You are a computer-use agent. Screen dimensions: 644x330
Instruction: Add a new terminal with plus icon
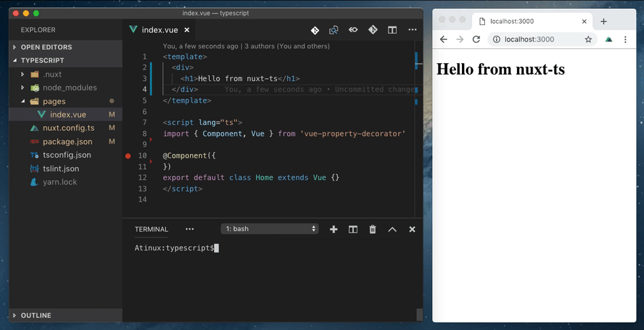coord(334,230)
